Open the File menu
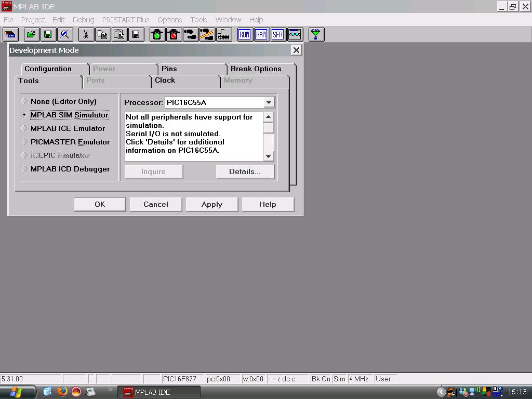Image resolution: width=532 pixels, height=399 pixels. (8, 20)
